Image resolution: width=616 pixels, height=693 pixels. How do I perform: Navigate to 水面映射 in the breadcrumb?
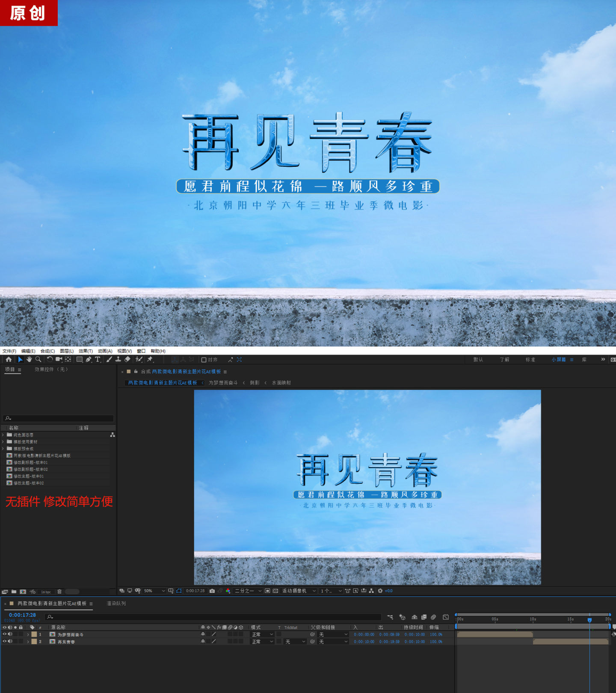pyautogui.click(x=281, y=383)
